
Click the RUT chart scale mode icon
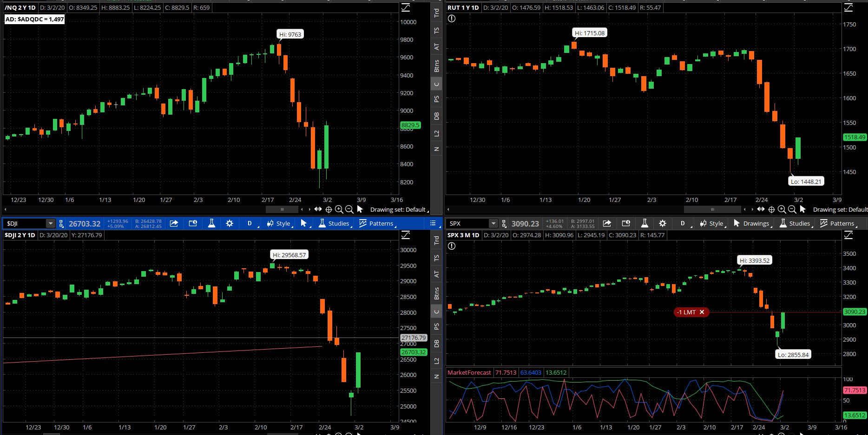pyautogui.click(x=848, y=7)
